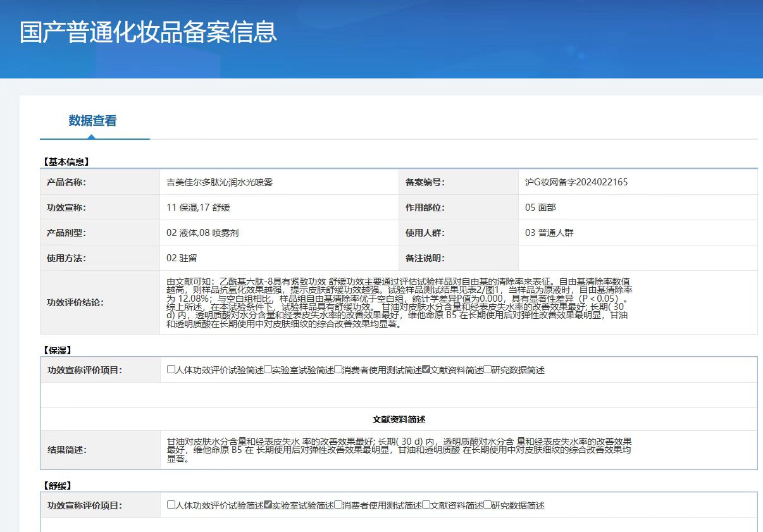Enable 研究数据简述 in the 舒缓 section
763x532 pixels.
pyautogui.click(x=487, y=505)
